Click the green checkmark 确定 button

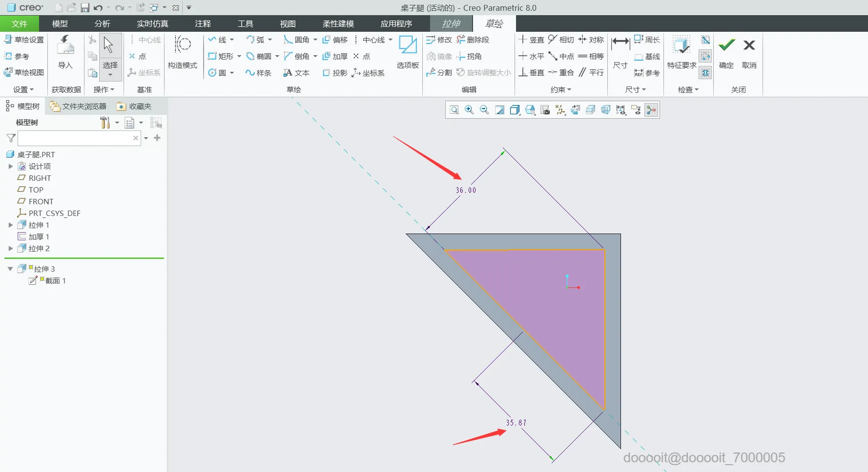(x=726, y=52)
